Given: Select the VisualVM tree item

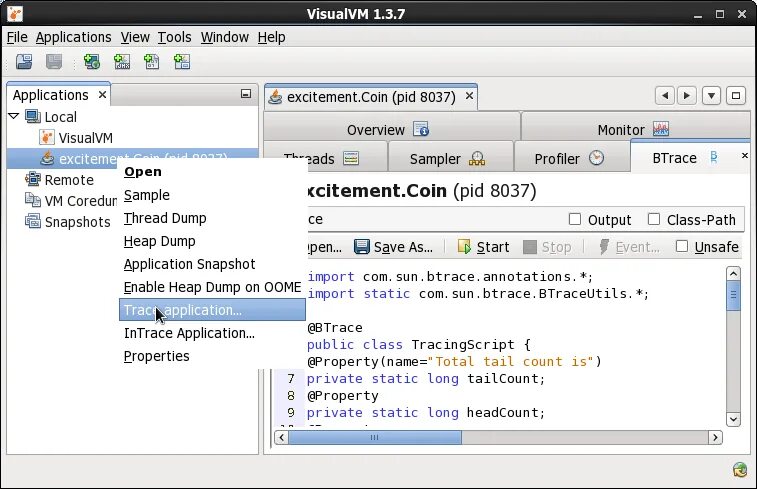Looking at the screenshot, I should coord(86,138).
